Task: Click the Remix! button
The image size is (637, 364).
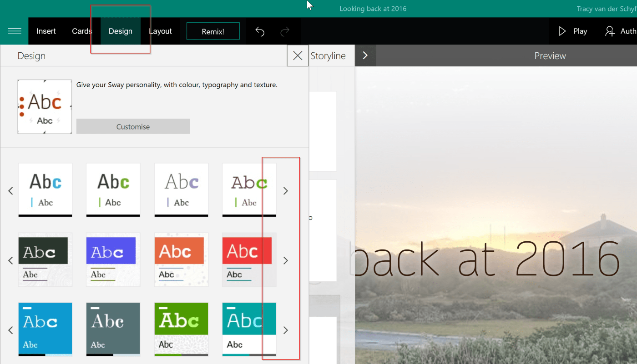Action: (x=213, y=31)
